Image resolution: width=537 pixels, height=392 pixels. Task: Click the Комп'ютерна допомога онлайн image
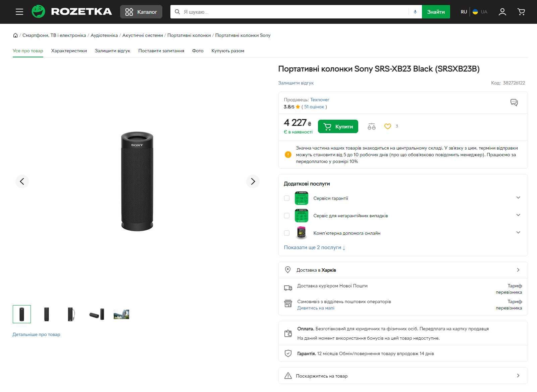[x=301, y=233]
